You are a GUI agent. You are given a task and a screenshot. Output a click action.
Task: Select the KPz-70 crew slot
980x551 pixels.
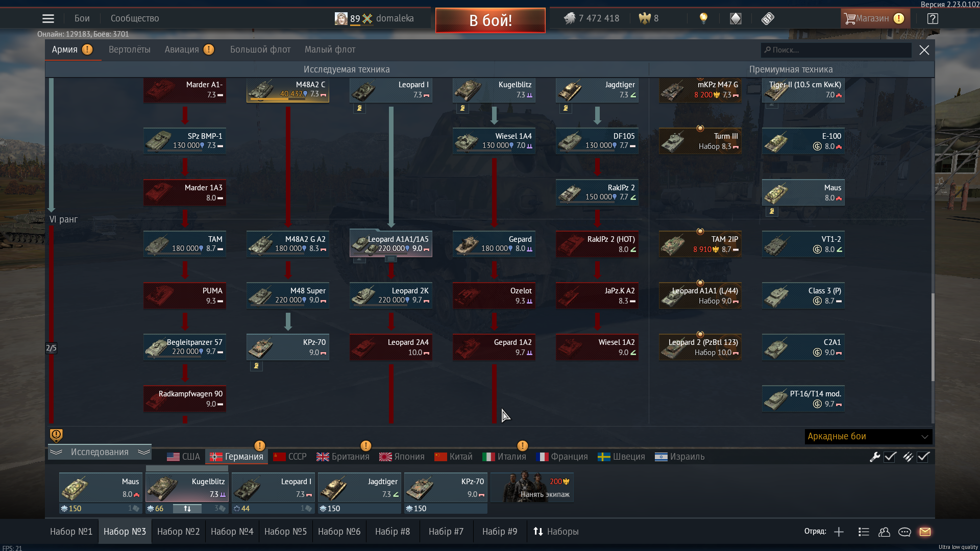[x=446, y=487]
